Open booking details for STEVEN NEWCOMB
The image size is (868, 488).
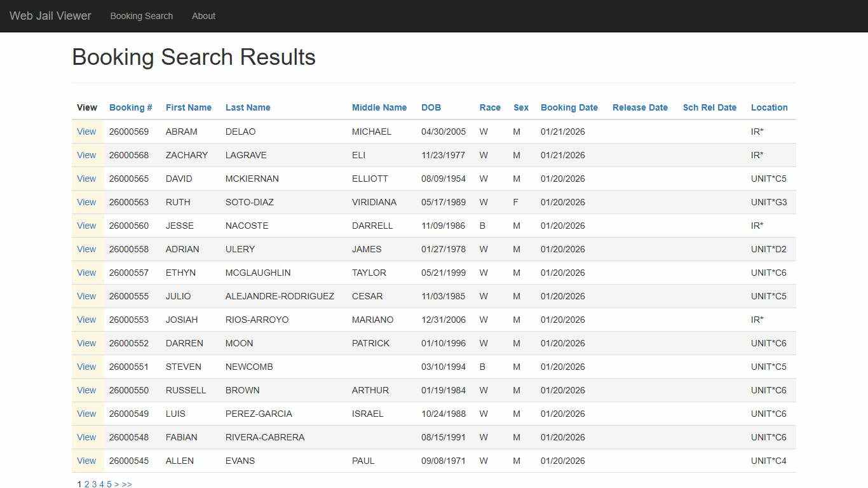tap(86, 367)
